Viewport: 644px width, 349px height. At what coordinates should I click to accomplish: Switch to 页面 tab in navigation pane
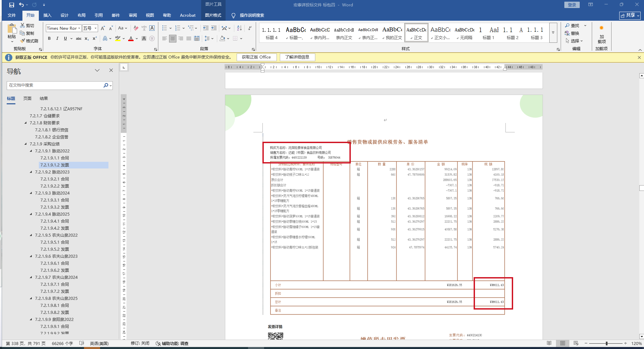[27, 99]
